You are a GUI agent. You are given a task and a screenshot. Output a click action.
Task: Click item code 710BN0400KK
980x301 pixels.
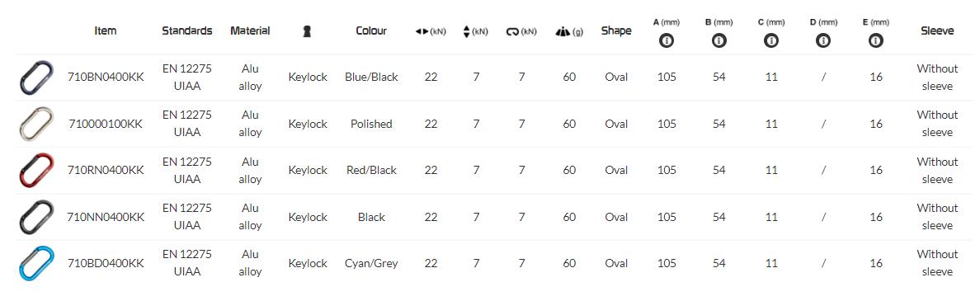(x=106, y=78)
